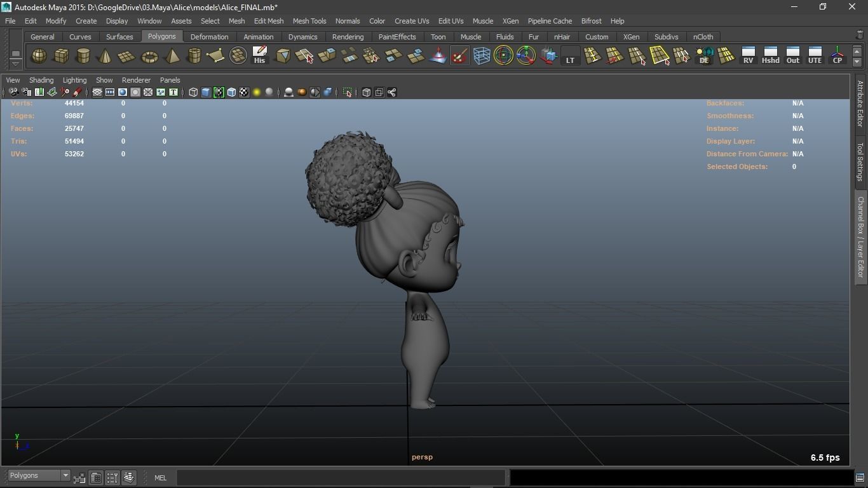The image size is (868, 488).
Task: Switch to the Rendering shelf tab
Action: pos(348,37)
